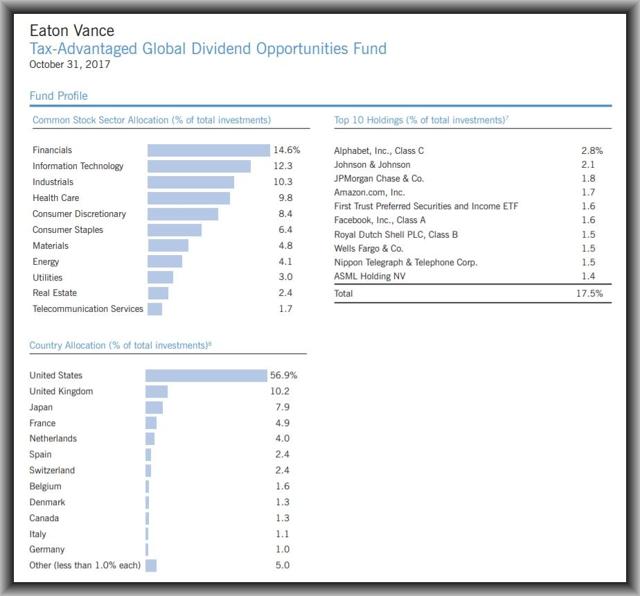Click the Financials bar in sector chart

(x=209, y=150)
